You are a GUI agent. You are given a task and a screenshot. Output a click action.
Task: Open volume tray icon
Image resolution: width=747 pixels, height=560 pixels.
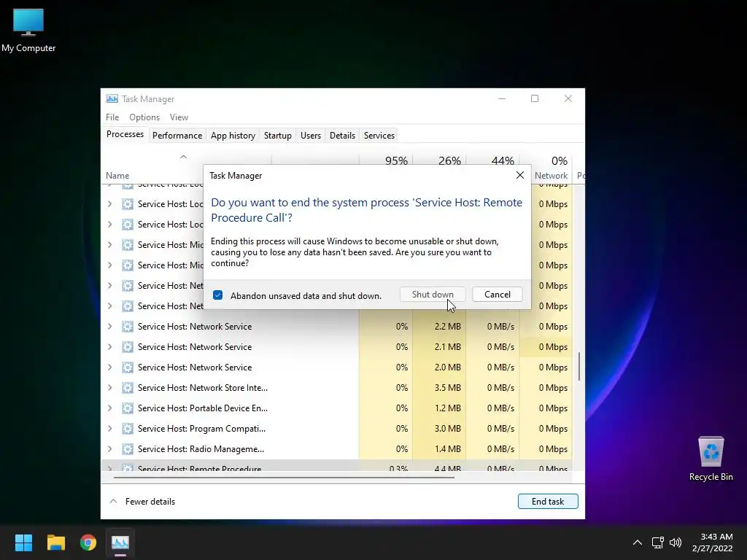tap(676, 542)
